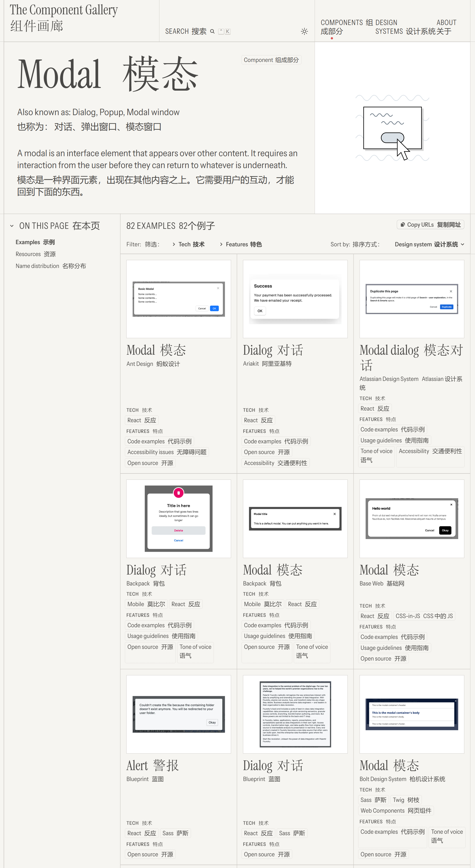Click close X in Atlassian modal preview

pos(451,291)
